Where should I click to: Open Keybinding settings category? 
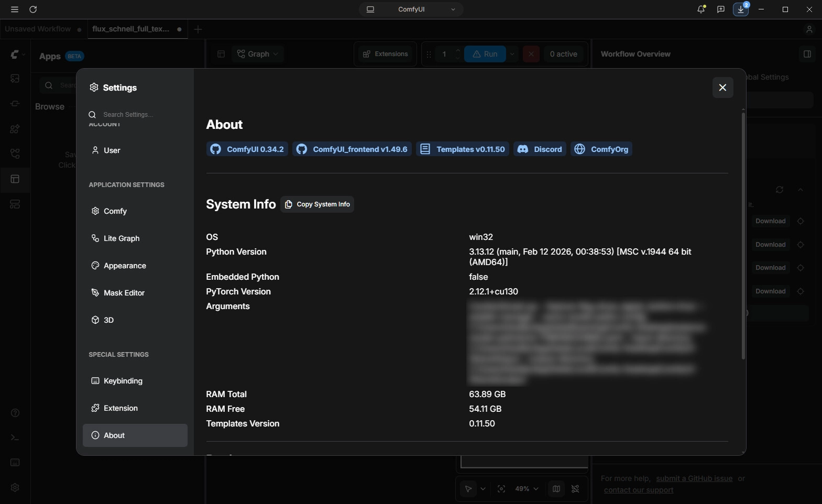click(135, 381)
